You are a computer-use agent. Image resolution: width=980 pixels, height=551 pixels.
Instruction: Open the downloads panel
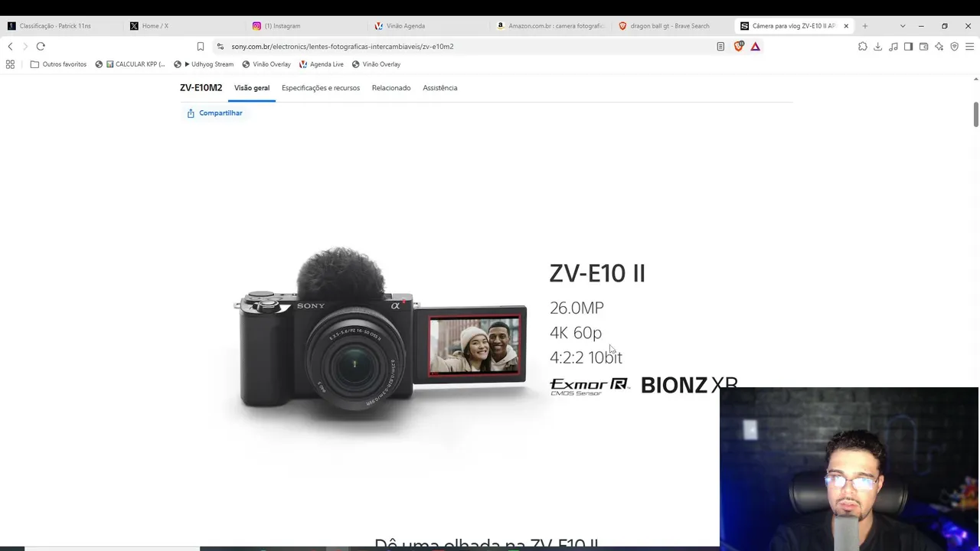(x=878, y=47)
